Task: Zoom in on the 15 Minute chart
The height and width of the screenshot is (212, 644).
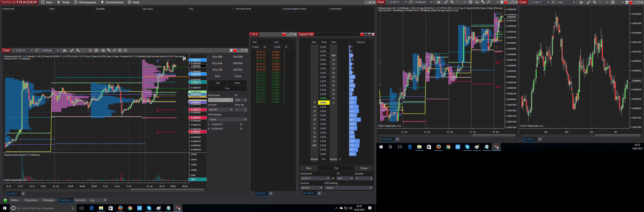Action: [x=78, y=50]
